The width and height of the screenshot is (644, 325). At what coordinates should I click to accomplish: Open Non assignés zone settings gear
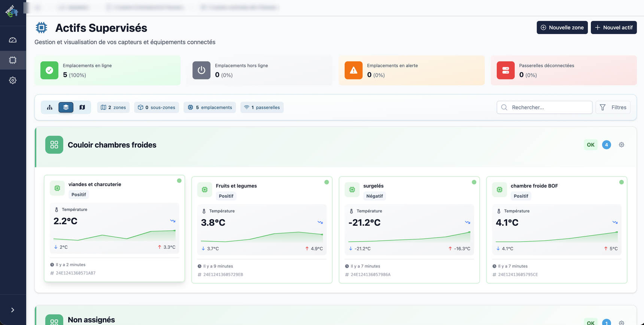[x=622, y=323]
